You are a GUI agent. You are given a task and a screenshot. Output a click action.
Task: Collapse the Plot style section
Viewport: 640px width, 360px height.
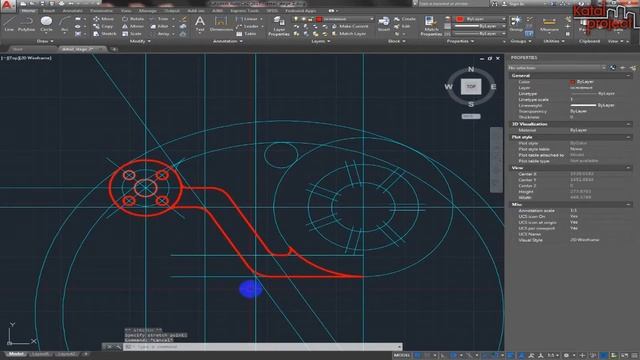tap(628, 137)
